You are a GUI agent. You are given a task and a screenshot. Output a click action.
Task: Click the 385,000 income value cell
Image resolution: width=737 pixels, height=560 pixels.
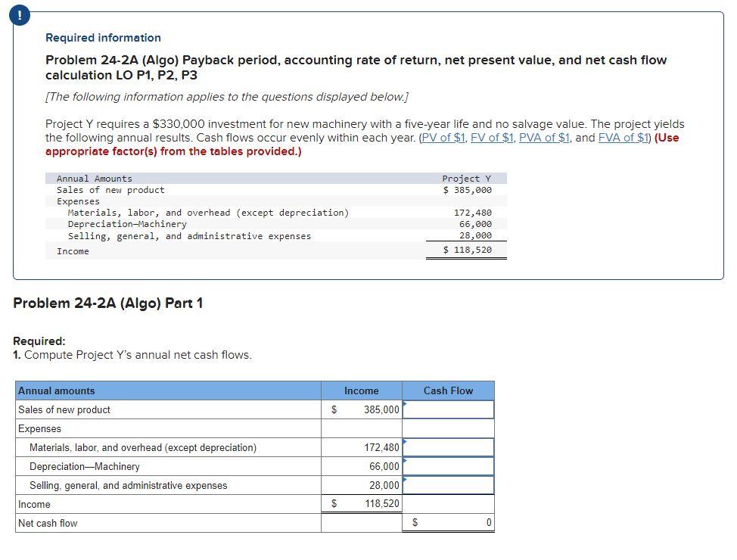pyautogui.click(x=362, y=409)
